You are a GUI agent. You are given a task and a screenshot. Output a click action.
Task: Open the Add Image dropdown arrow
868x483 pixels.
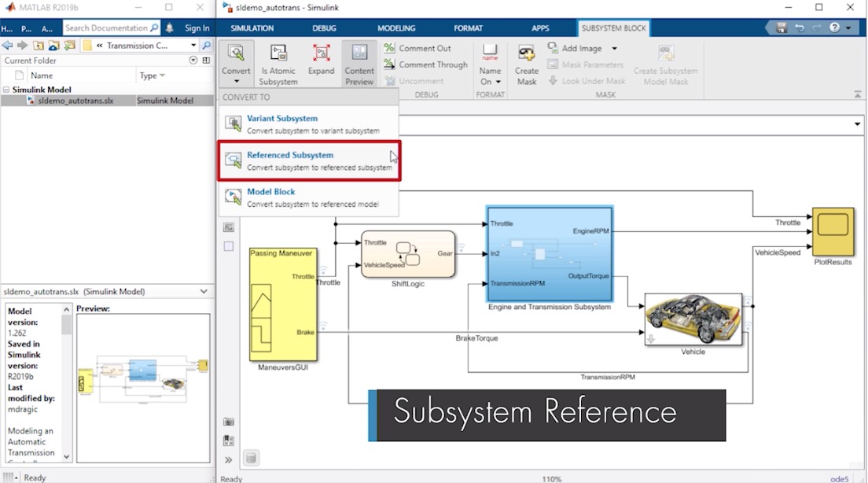tap(615, 49)
